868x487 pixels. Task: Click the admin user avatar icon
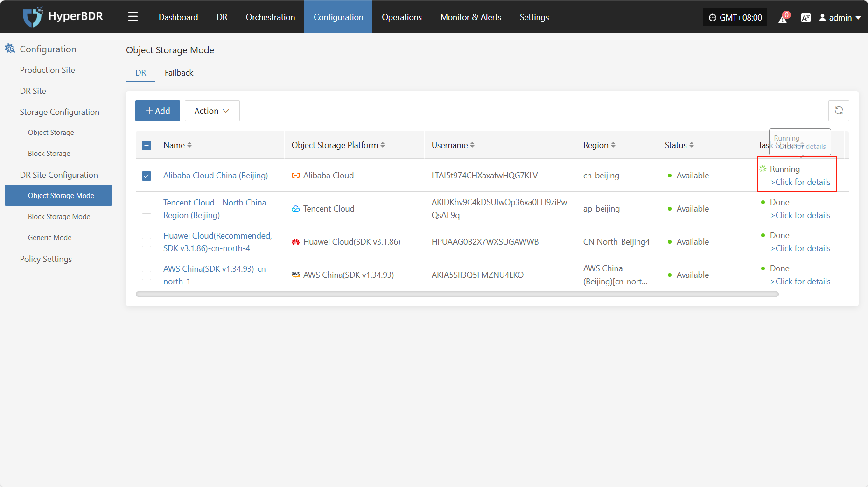point(822,18)
